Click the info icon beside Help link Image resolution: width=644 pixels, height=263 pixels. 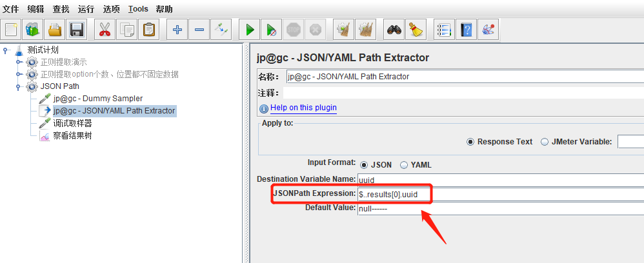(264, 109)
